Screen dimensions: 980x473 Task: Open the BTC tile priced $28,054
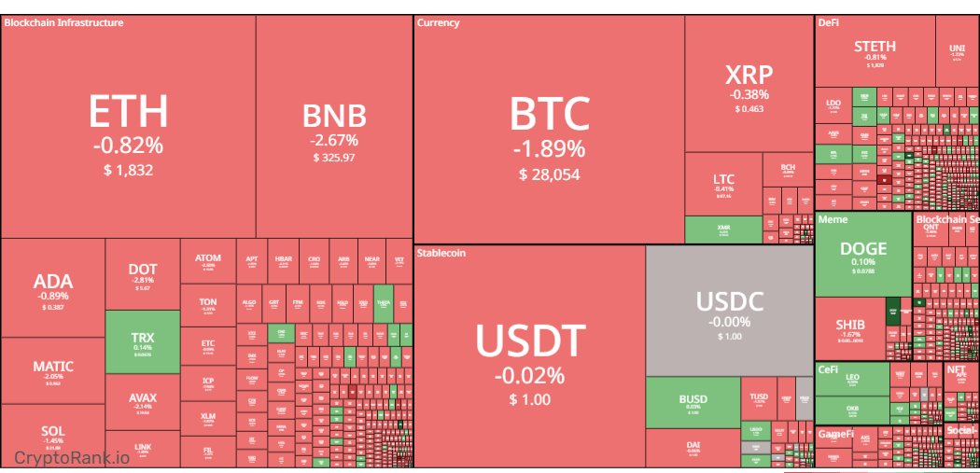[x=549, y=131]
